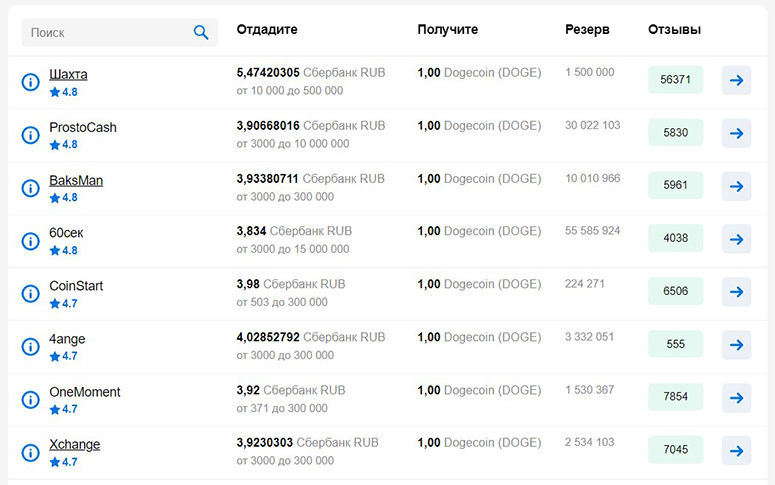This screenshot has height=485, width=775.
Task: Click arrow button in Xchange row
Action: pos(736,450)
